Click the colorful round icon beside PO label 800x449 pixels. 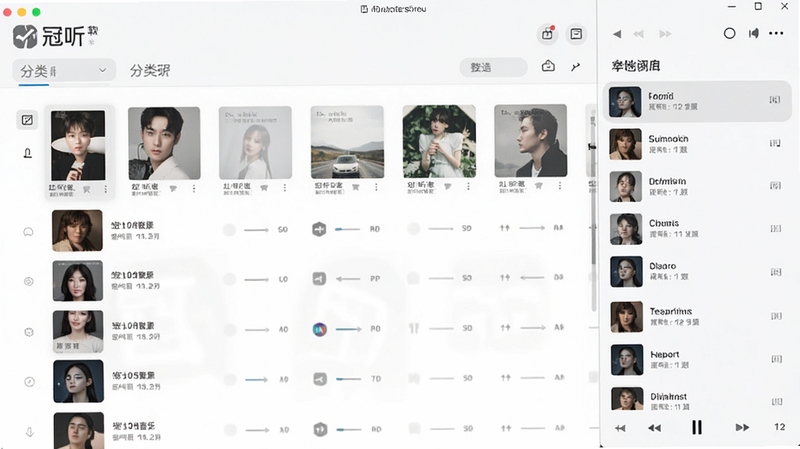click(319, 330)
